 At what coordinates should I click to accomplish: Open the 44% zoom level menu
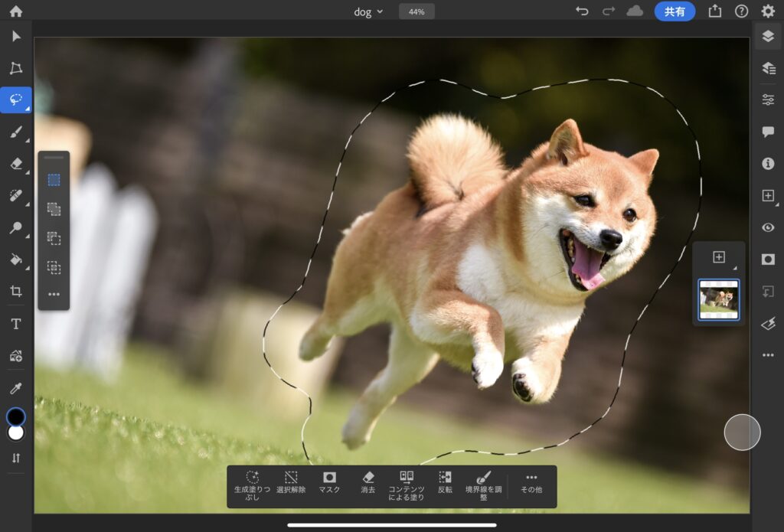pyautogui.click(x=416, y=11)
